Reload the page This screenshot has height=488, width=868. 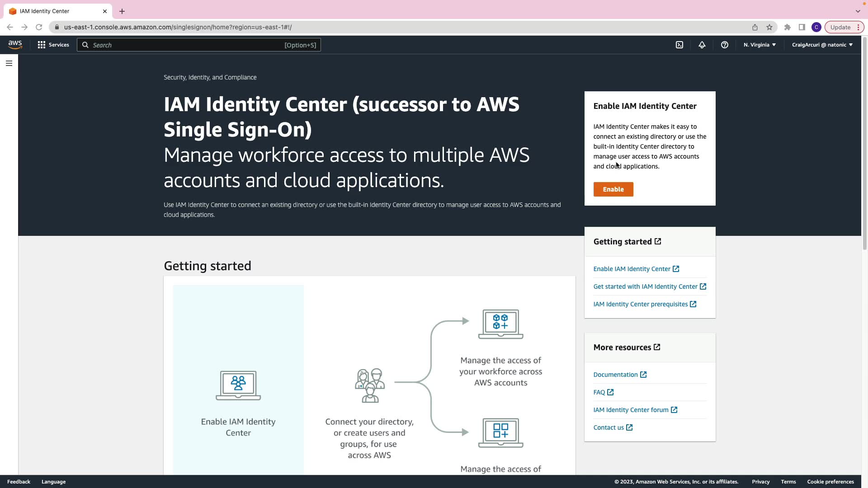point(39,27)
